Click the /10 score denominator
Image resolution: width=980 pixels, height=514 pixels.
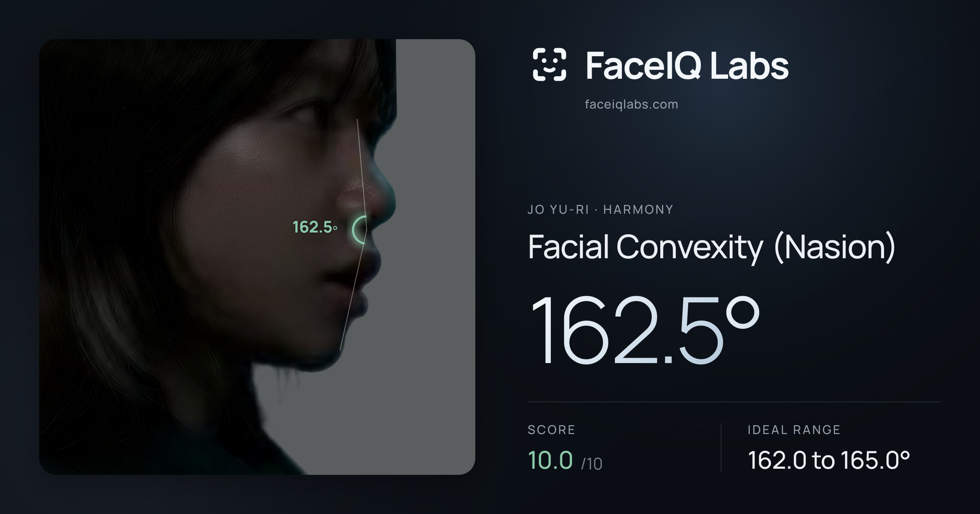(x=592, y=464)
